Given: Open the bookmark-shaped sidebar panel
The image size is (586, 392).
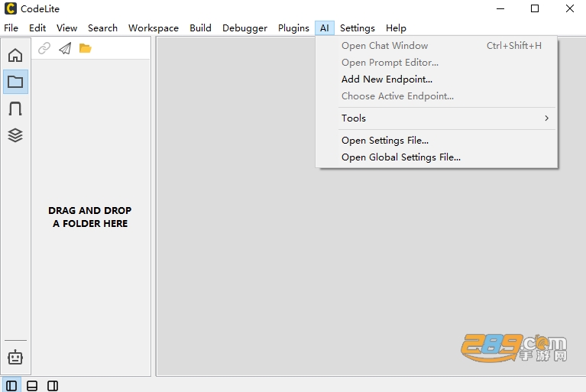Looking at the screenshot, I should pyautogui.click(x=15, y=109).
